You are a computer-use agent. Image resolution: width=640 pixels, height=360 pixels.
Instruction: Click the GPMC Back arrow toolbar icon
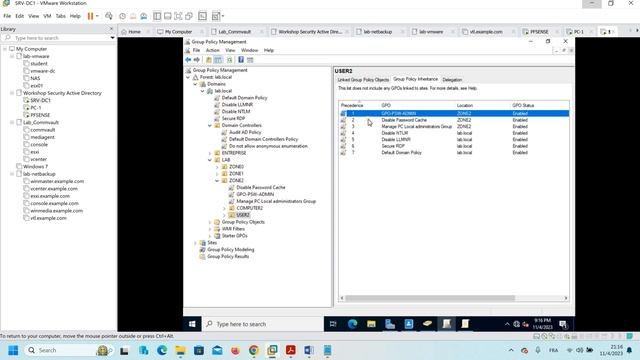coord(188,60)
